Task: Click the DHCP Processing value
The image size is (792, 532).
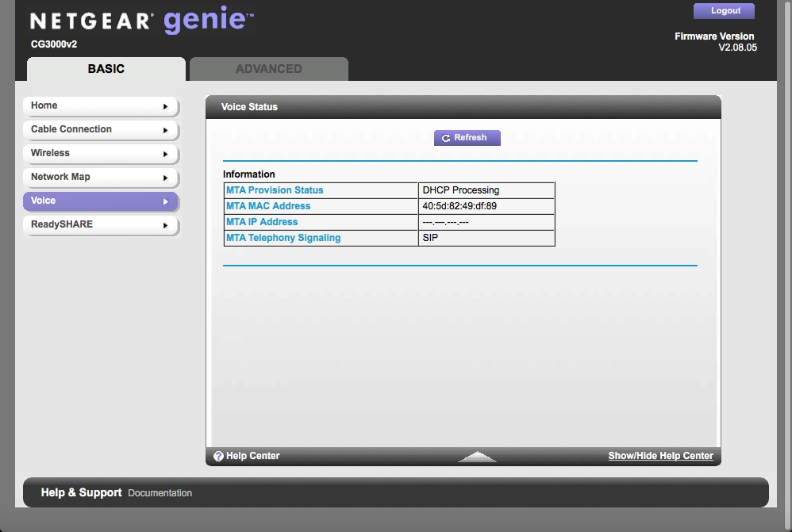Action: coord(460,190)
